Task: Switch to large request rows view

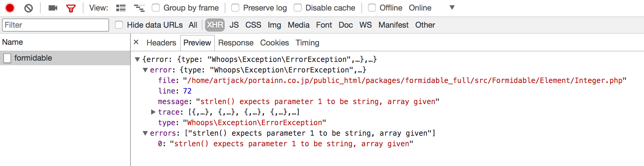Action: pyautogui.click(x=121, y=8)
